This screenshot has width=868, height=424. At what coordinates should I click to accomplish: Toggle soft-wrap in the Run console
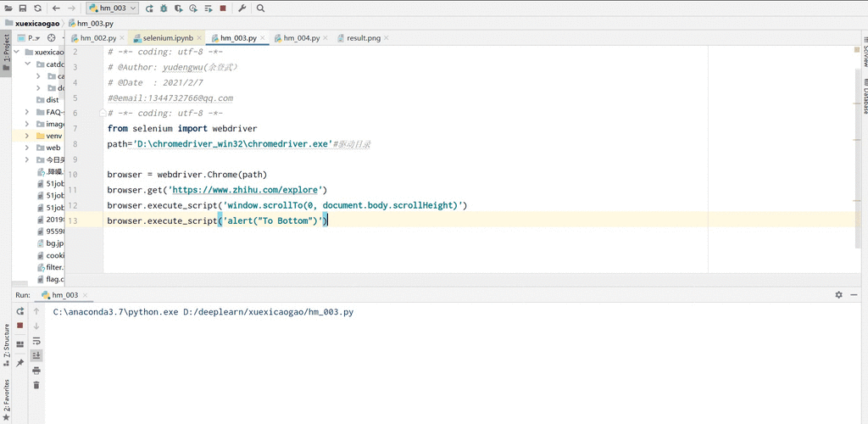(x=36, y=341)
